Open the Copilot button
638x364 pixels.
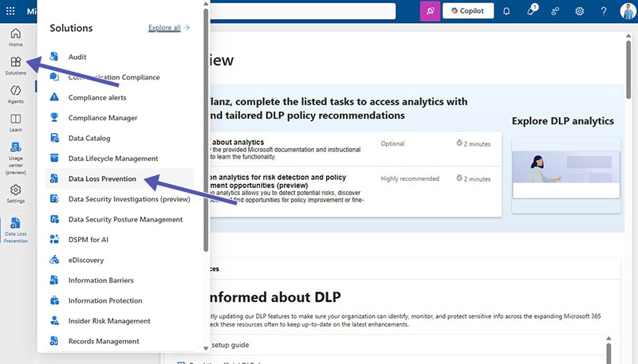click(468, 11)
